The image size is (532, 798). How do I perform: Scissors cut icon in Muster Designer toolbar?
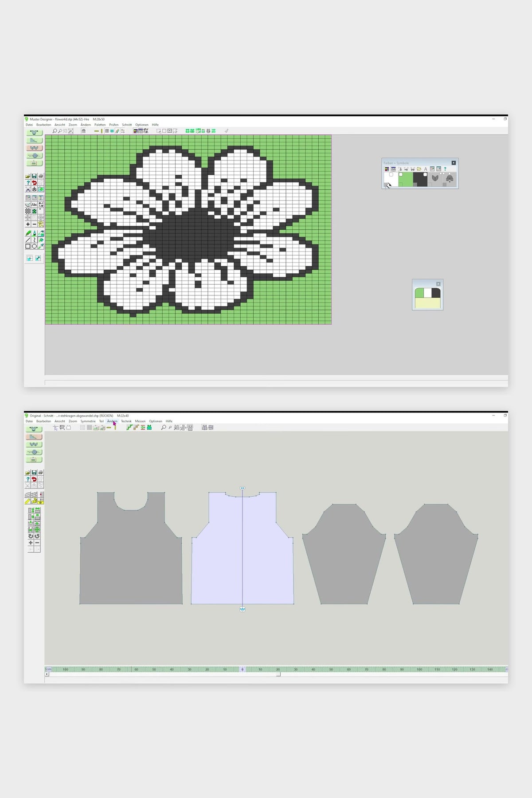[x=28, y=189]
